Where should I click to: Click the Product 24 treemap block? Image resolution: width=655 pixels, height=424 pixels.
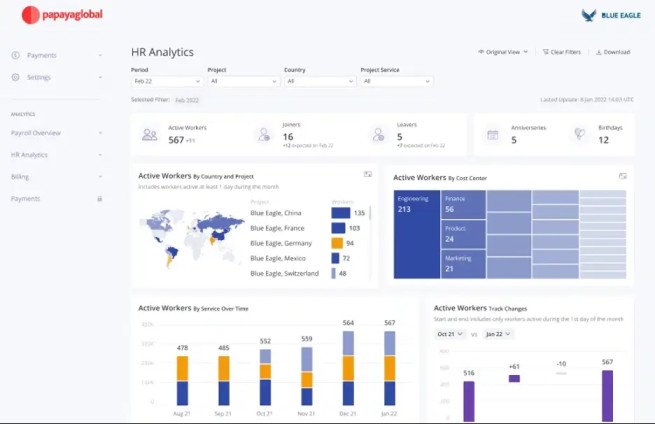click(463, 234)
